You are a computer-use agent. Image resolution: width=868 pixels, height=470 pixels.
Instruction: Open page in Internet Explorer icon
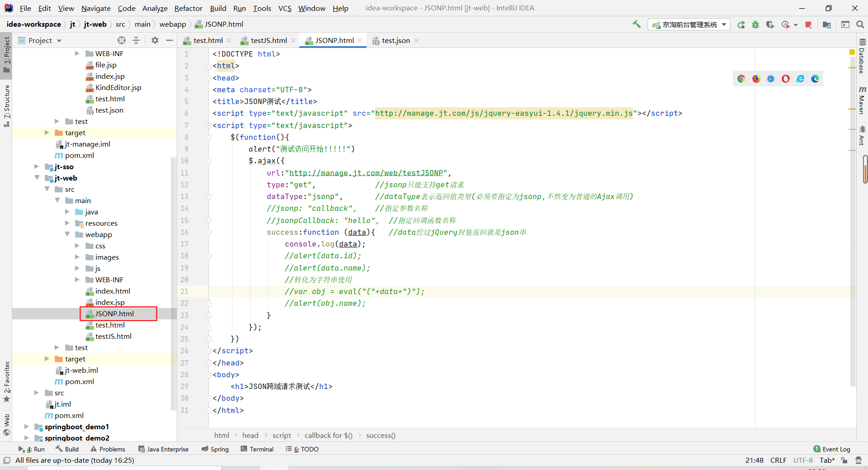(800, 79)
